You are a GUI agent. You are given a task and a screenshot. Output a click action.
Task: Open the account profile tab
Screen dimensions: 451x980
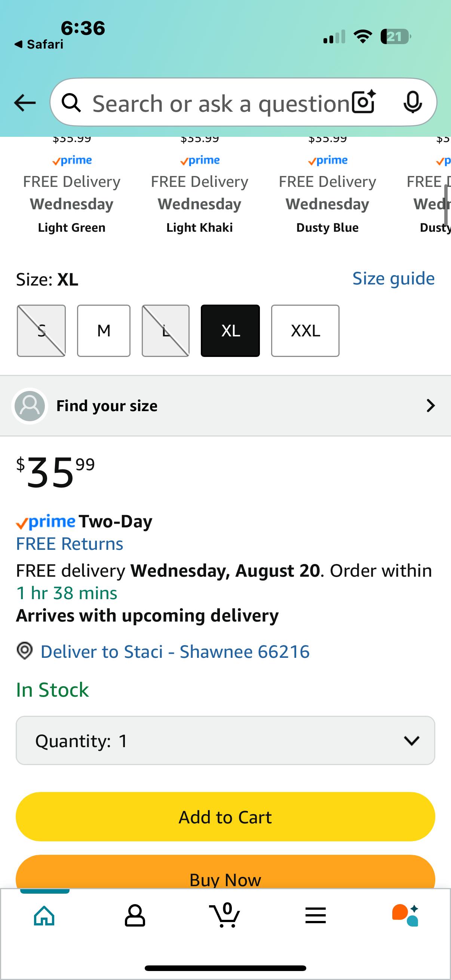pos(135,915)
